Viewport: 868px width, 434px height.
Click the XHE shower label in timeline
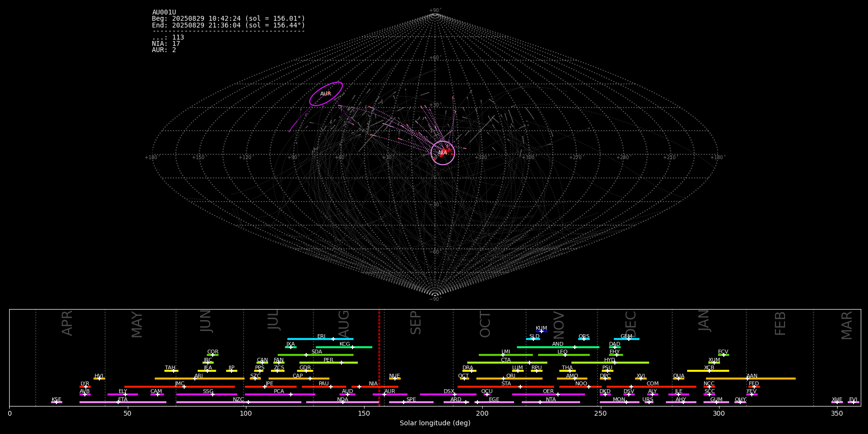pyautogui.click(x=837, y=400)
